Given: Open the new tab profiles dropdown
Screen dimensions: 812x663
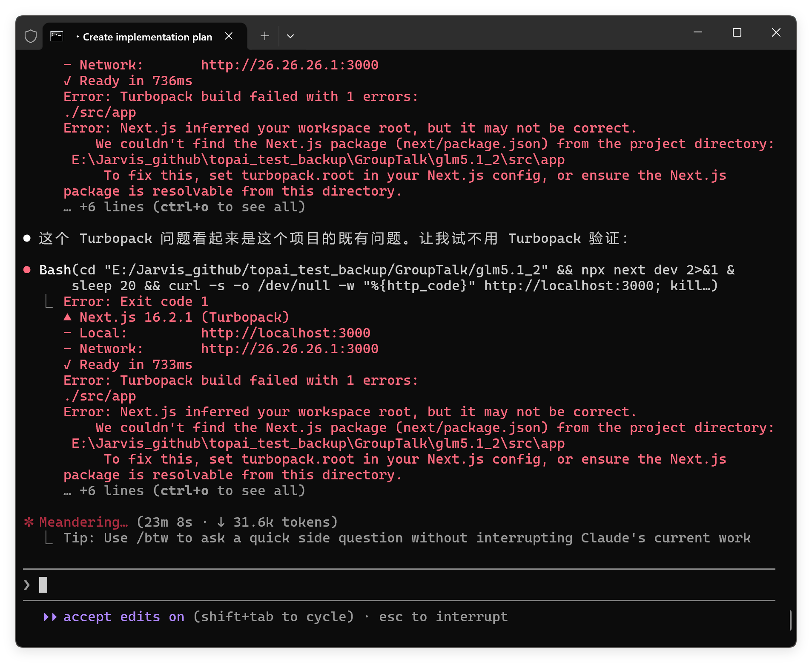Looking at the screenshot, I should tap(290, 36).
